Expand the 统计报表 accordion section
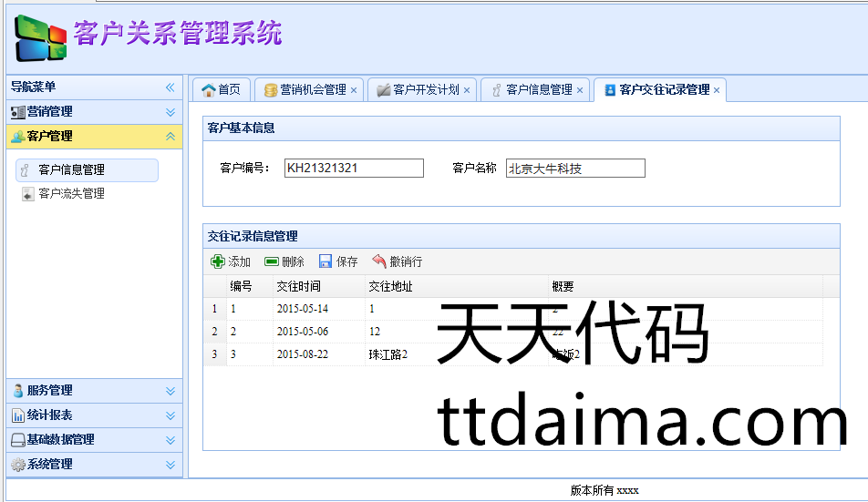Viewport: 868px width, 502px height. pos(170,415)
